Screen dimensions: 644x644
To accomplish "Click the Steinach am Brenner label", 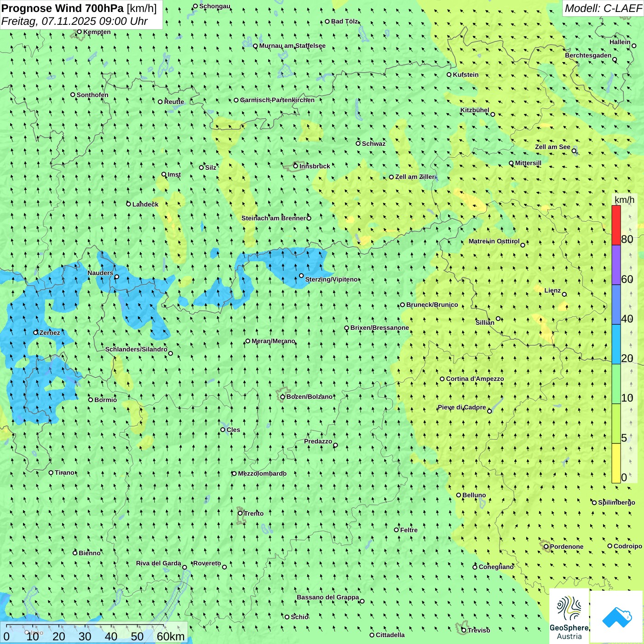I will tap(273, 218).
